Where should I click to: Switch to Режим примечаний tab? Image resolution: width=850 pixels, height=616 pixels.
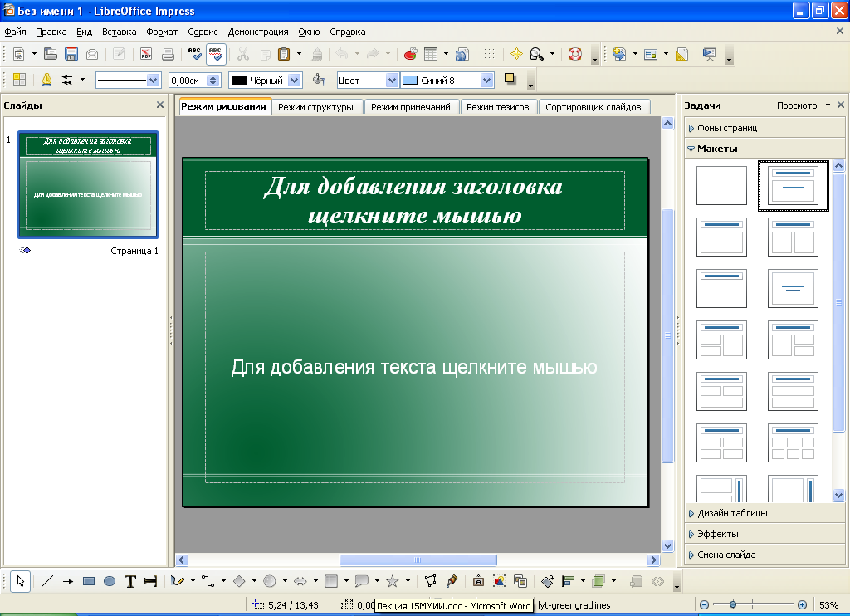click(411, 107)
